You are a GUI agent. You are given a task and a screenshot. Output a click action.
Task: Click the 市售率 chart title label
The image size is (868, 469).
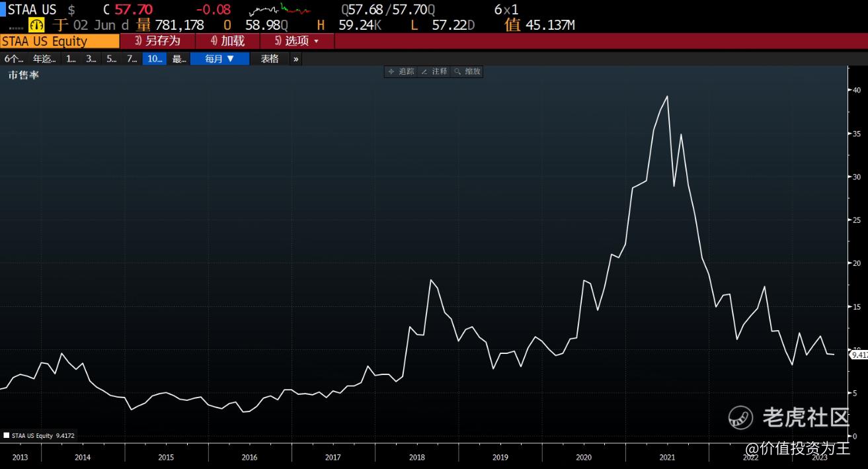[x=23, y=75]
